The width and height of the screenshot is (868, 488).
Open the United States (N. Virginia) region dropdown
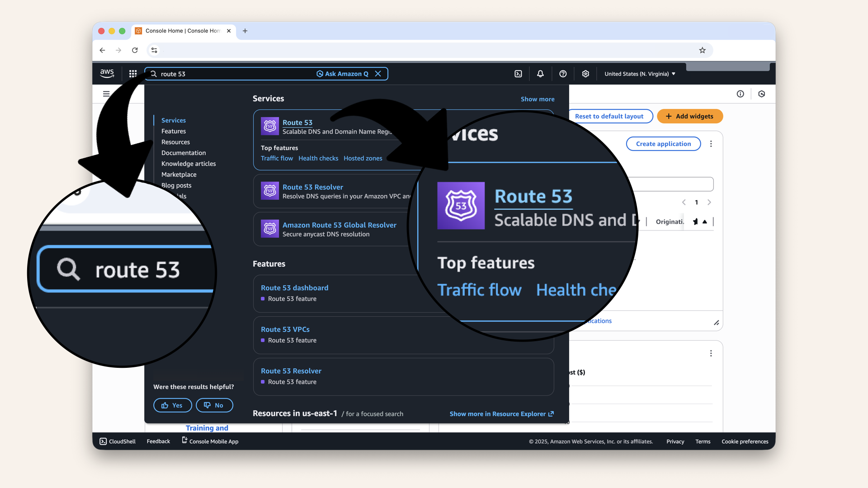coord(639,74)
